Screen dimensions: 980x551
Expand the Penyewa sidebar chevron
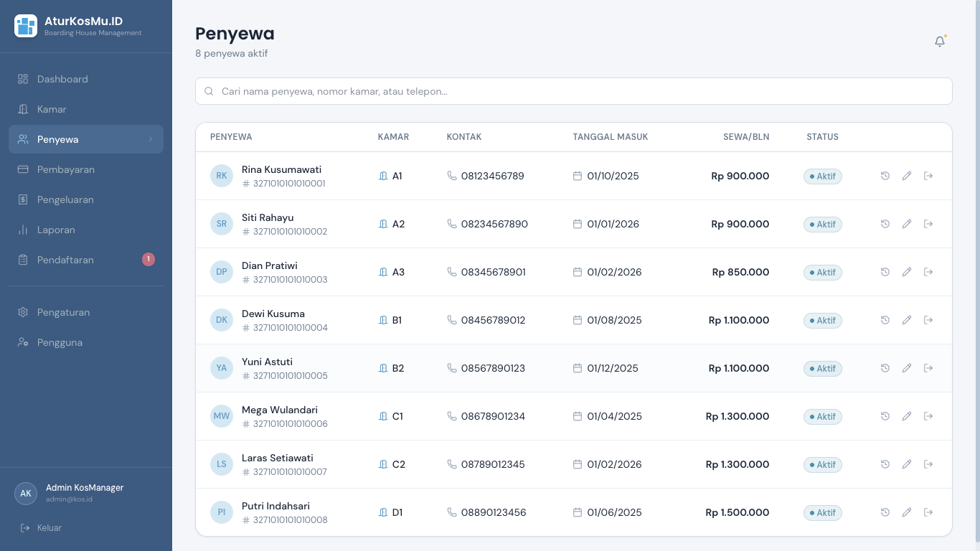tap(151, 139)
